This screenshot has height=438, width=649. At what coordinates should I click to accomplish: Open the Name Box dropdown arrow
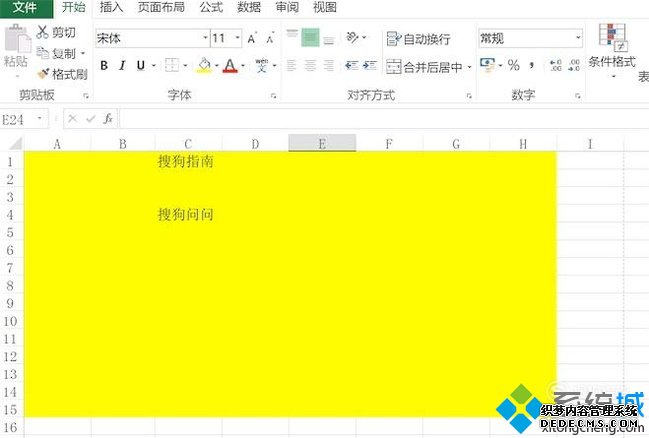tap(40, 119)
